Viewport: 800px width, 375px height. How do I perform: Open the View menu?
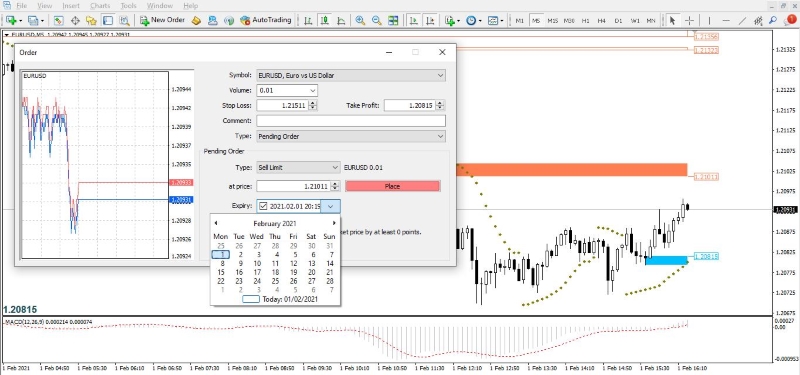tap(44, 6)
